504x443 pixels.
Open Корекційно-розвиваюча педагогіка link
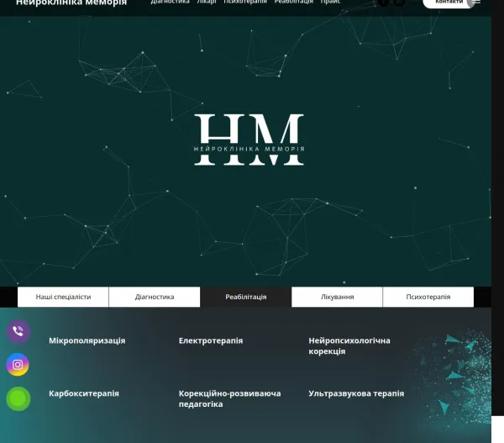[x=230, y=398]
